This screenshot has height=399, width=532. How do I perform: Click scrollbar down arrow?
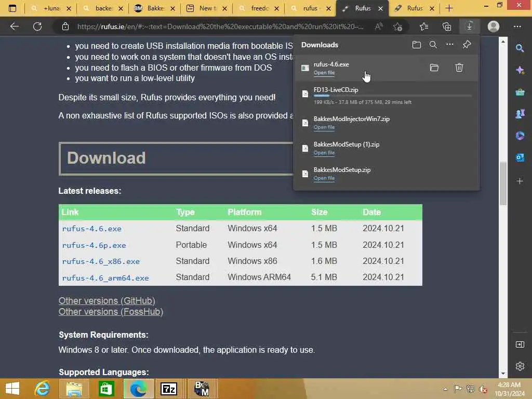click(x=503, y=374)
